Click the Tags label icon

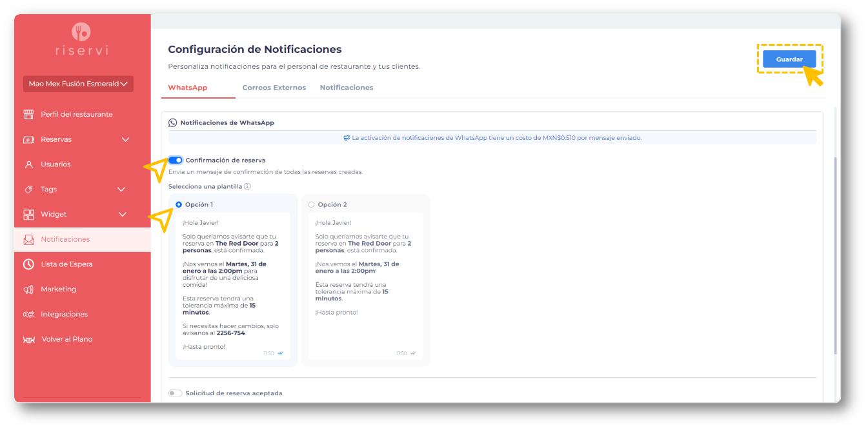(28, 190)
